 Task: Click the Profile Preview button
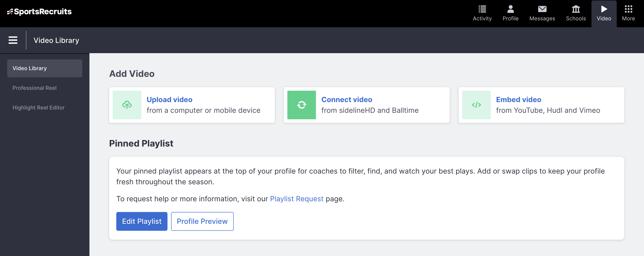pyautogui.click(x=202, y=221)
